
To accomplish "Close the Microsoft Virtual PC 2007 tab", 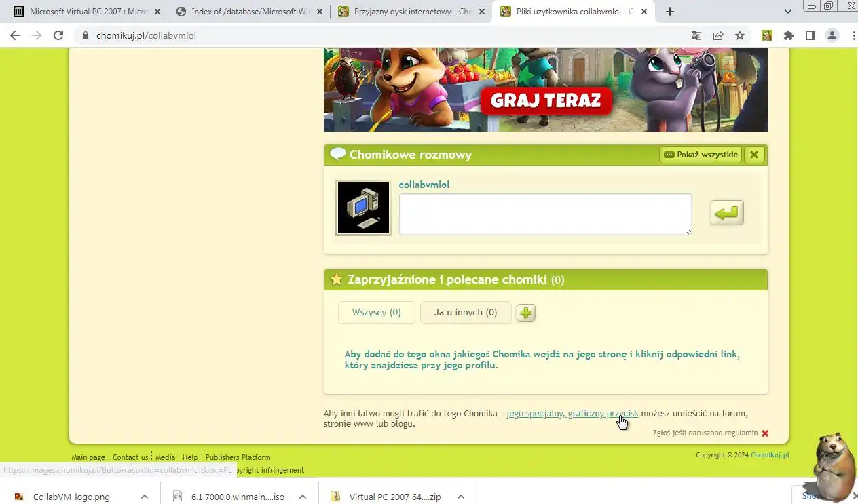I will click(x=157, y=12).
